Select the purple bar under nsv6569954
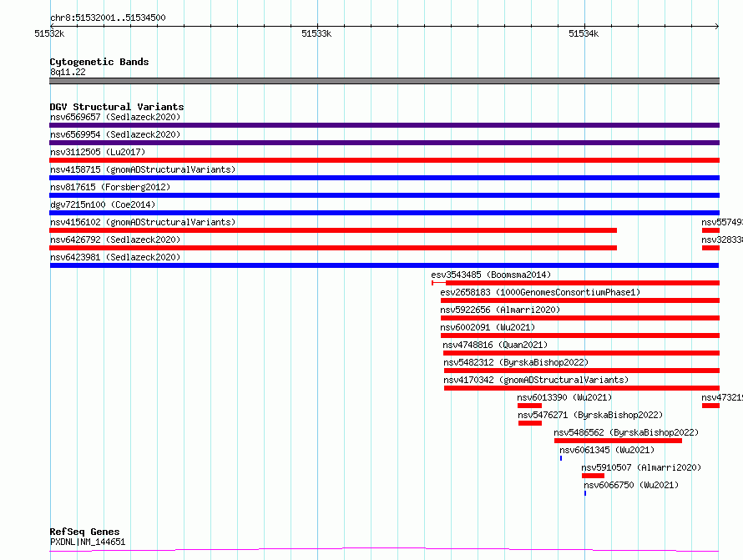 pyautogui.click(x=384, y=143)
